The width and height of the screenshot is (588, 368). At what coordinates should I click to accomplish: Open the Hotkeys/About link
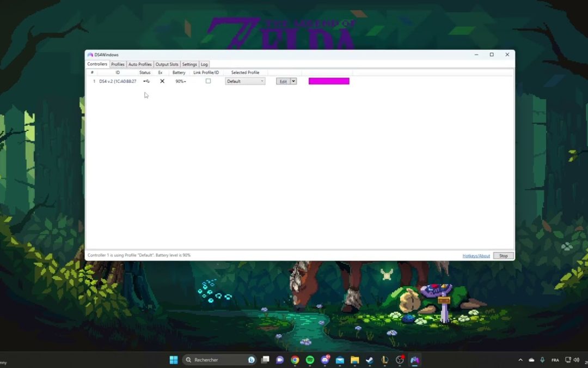pos(476,256)
